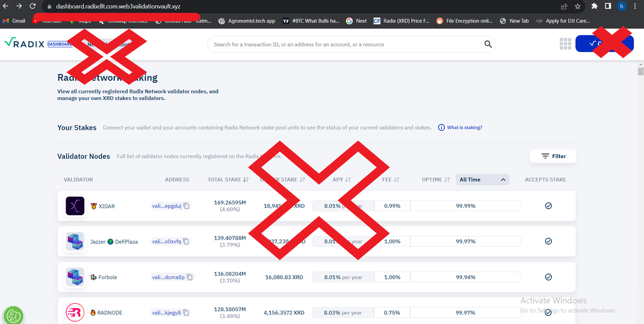This screenshot has width=644, height=324.
Task: Sort validators by Uptime arrows
Action: coord(447,179)
